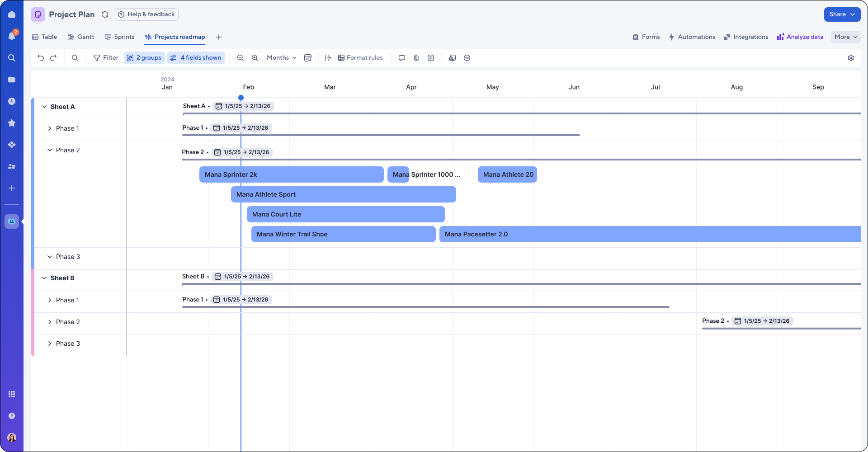This screenshot has width=868, height=452.
Task: Zoom in the timeline
Action: click(255, 58)
